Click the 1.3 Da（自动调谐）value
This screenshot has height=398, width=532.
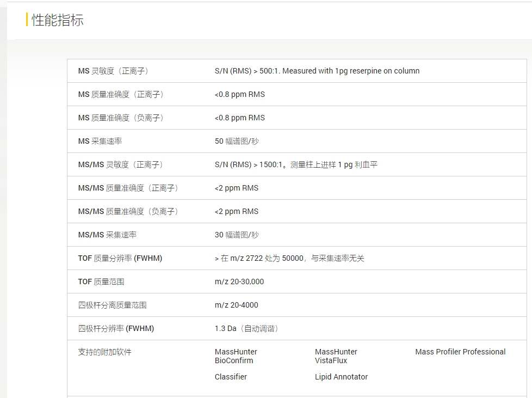click(247, 329)
